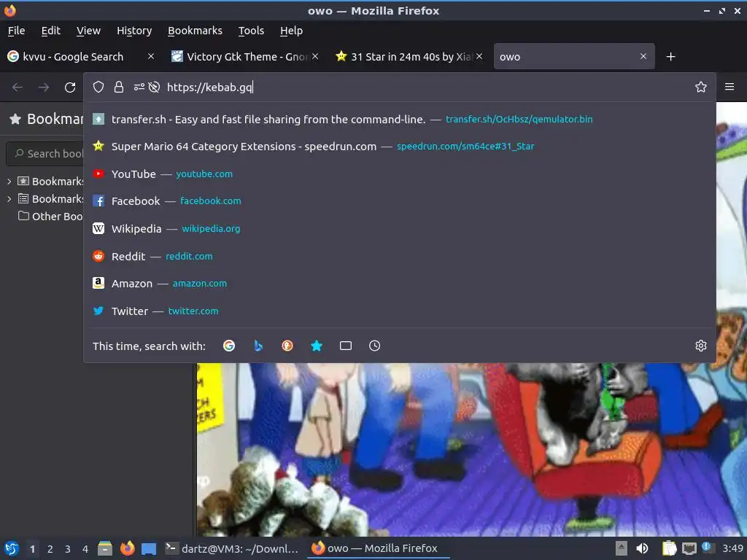Select the Wikipedia suggestion
The image size is (747, 560).
(399, 228)
